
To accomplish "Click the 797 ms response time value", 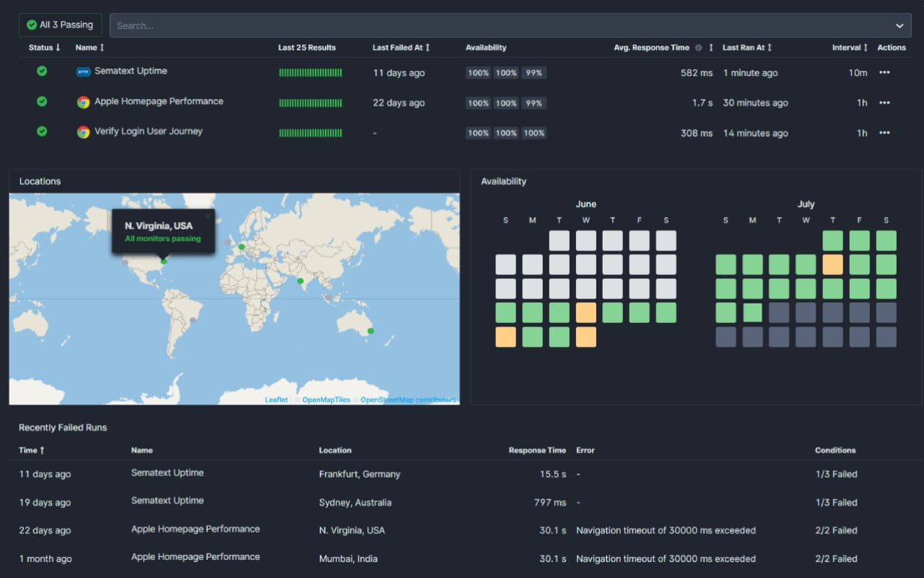I will (x=550, y=502).
